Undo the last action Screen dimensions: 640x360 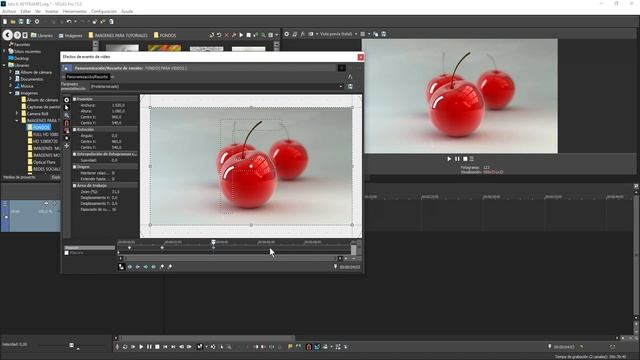click(x=69, y=22)
